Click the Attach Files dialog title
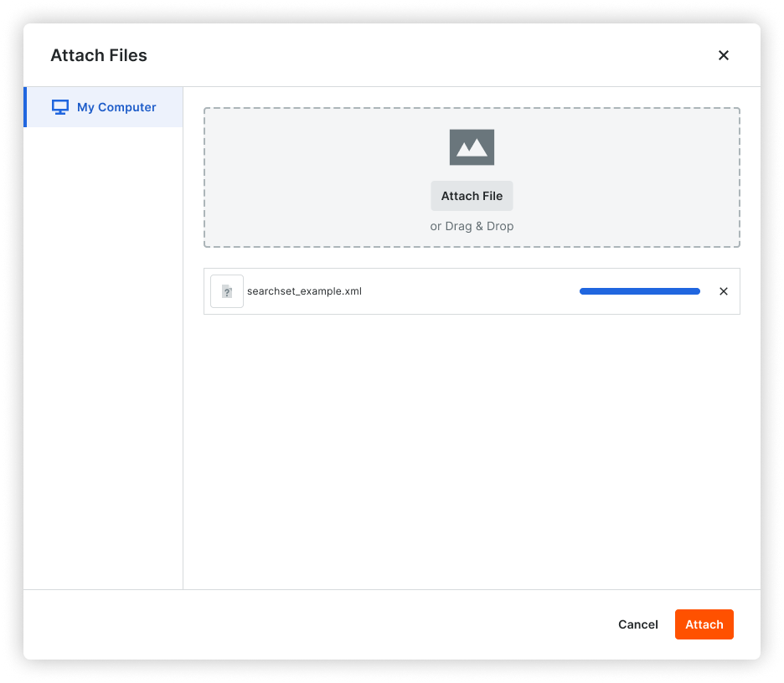 coord(99,55)
